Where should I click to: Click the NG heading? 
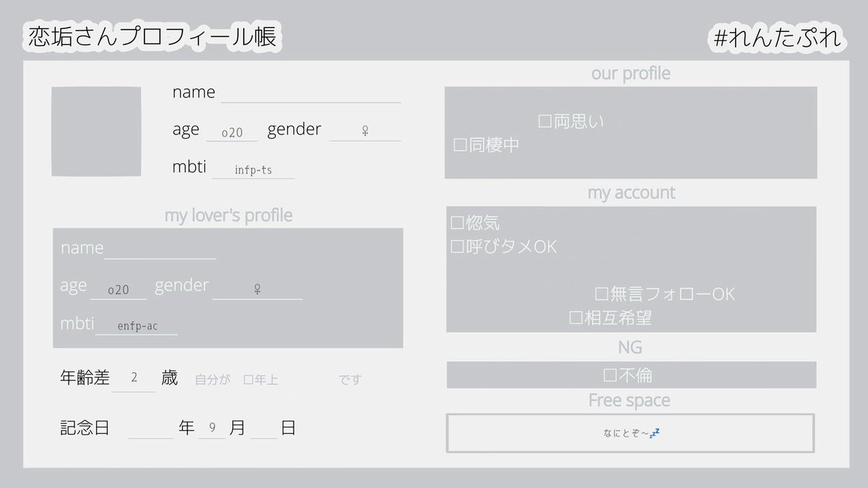[x=630, y=348]
